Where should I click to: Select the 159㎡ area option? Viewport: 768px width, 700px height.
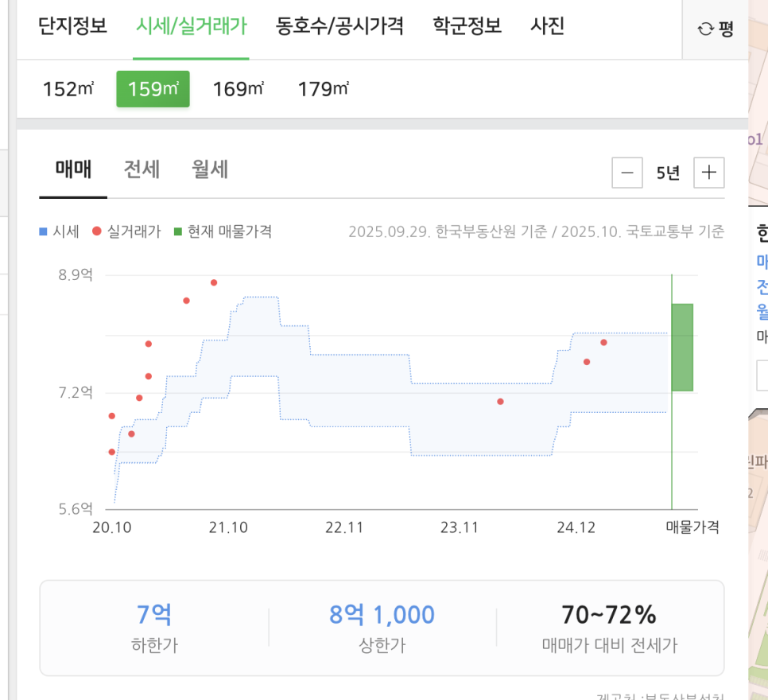[153, 89]
